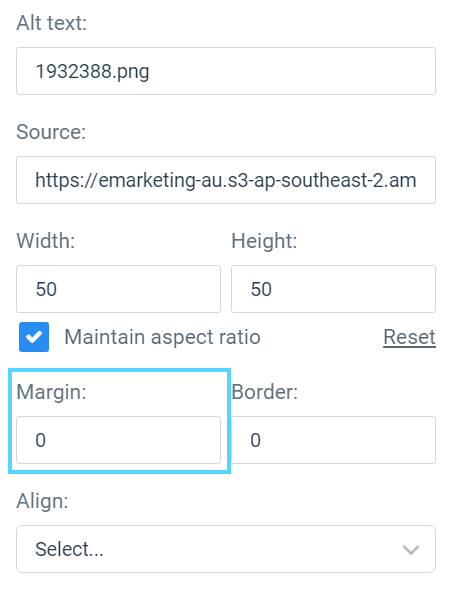451x590 pixels.
Task: Click the Alt text input field
Action: [x=226, y=71]
